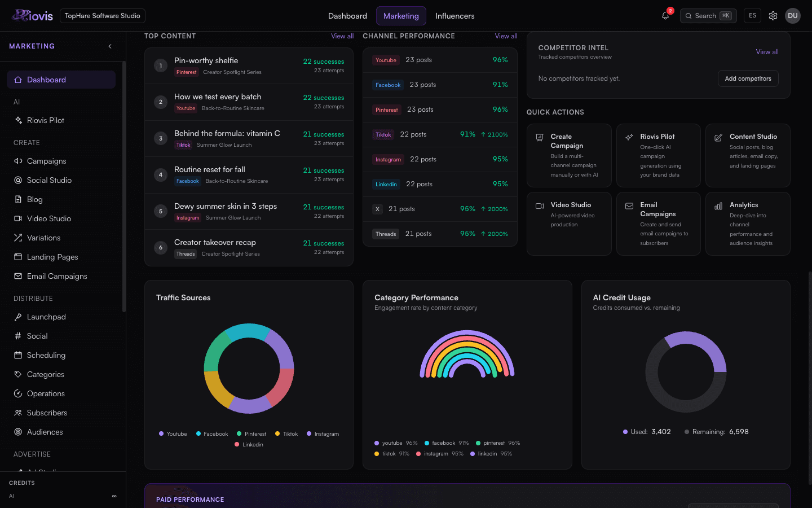Screen dimensions: 812x508
Task: Open the notifications bell
Action: (665, 16)
